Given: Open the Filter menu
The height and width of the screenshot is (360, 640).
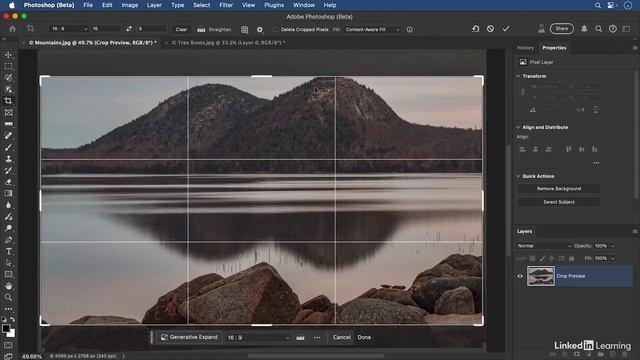Looking at the screenshot, I should (x=226, y=5).
